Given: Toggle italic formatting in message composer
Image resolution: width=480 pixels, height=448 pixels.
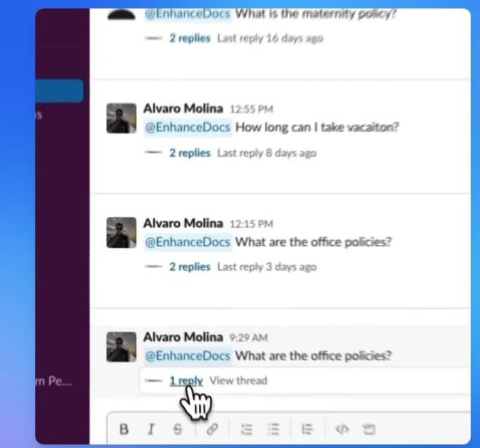Looking at the screenshot, I should click(x=151, y=429).
